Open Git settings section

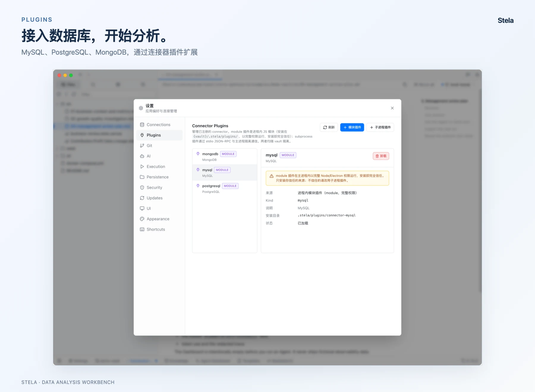point(159,146)
